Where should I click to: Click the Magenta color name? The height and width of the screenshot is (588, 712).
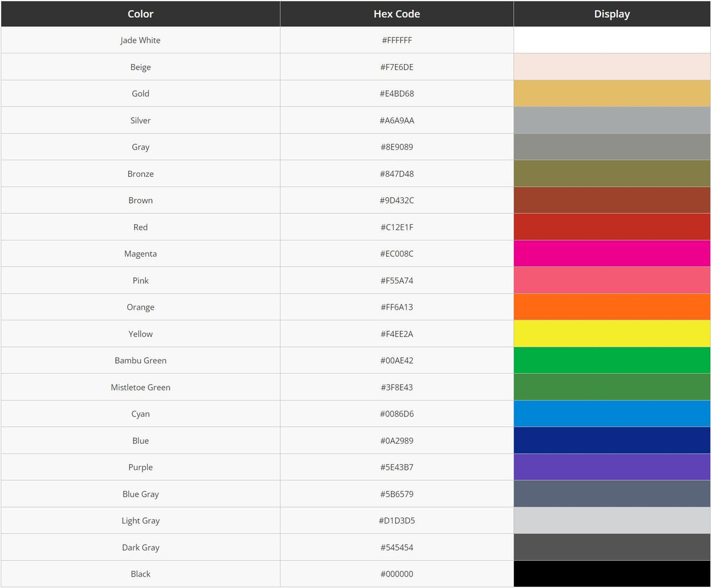coord(141,254)
